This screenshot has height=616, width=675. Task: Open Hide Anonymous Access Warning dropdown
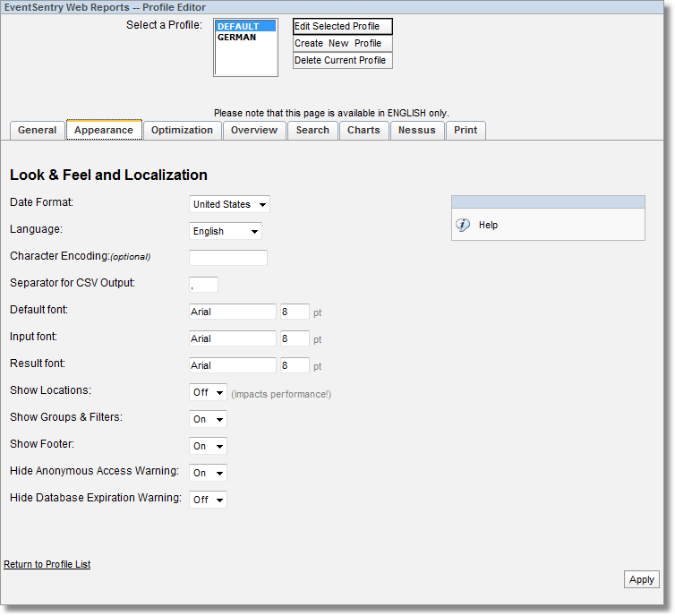(x=208, y=473)
